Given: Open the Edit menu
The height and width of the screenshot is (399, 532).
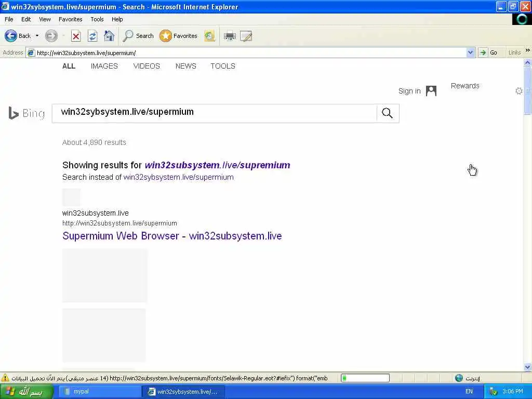Looking at the screenshot, I should (x=26, y=19).
